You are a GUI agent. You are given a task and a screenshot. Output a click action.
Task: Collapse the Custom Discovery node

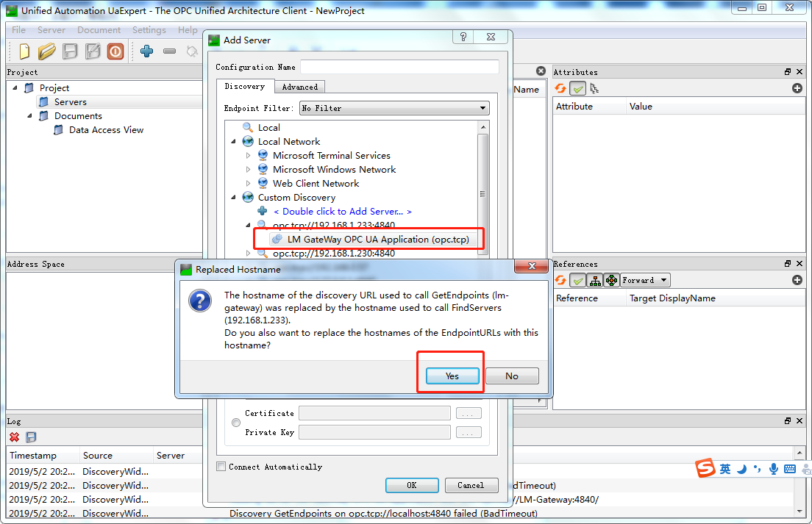(234, 197)
